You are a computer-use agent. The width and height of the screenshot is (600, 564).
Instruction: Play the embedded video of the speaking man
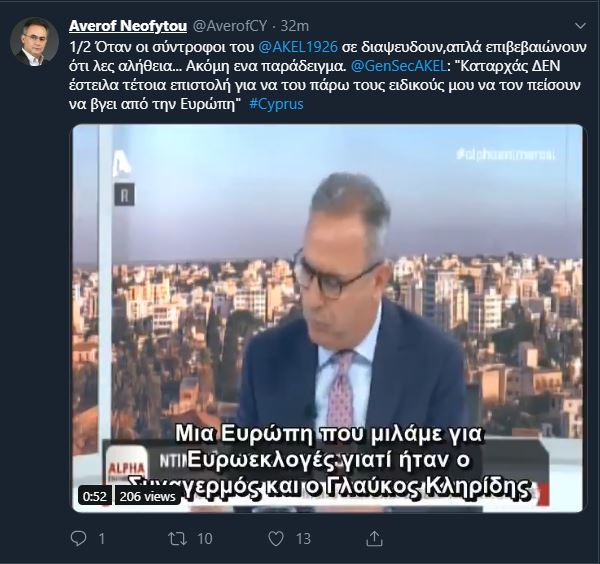pyautogui.click(x=328, y=318)
